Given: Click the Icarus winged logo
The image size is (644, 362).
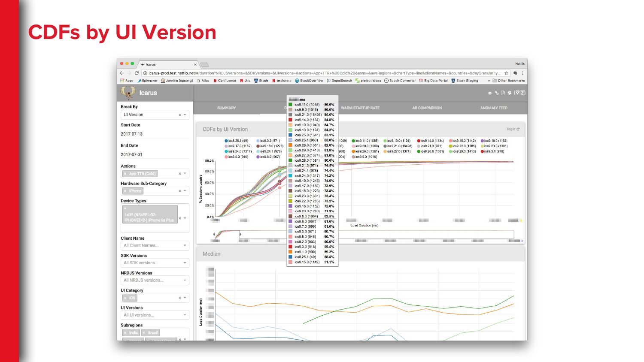Looking at the screenshot, I should [x=128, y=93].
